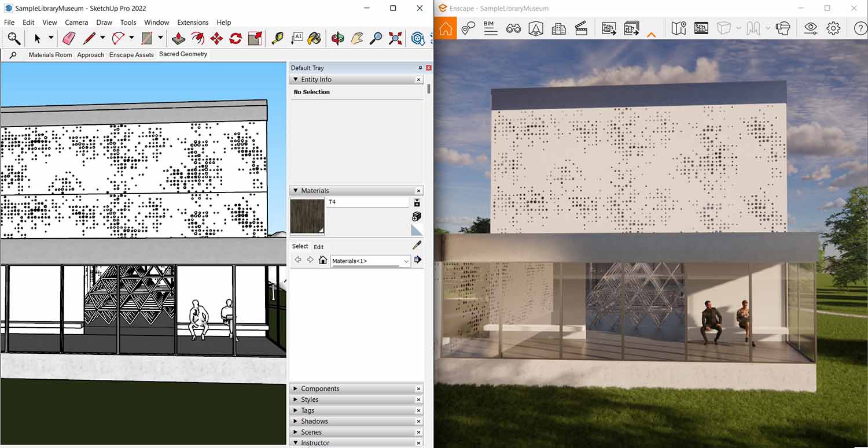This screenshot has width=868, height=448.
Task: Open Enscape collaborative annotations
Action: click(468, 28)
